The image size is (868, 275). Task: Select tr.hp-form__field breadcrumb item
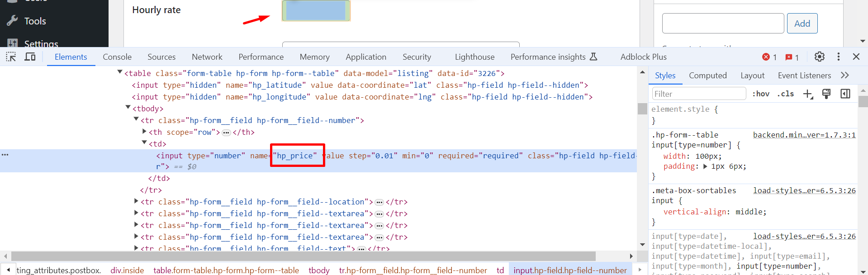click(413, 270)
